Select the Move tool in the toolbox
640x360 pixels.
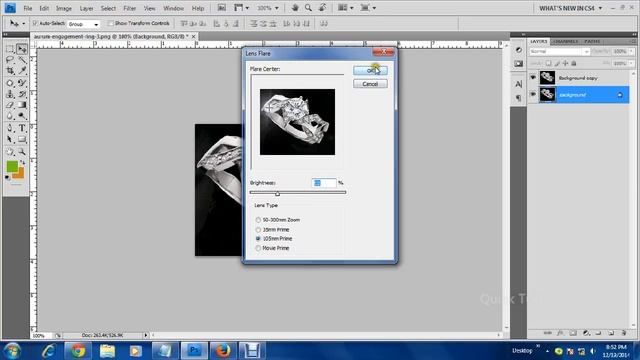tap(22, 49)
